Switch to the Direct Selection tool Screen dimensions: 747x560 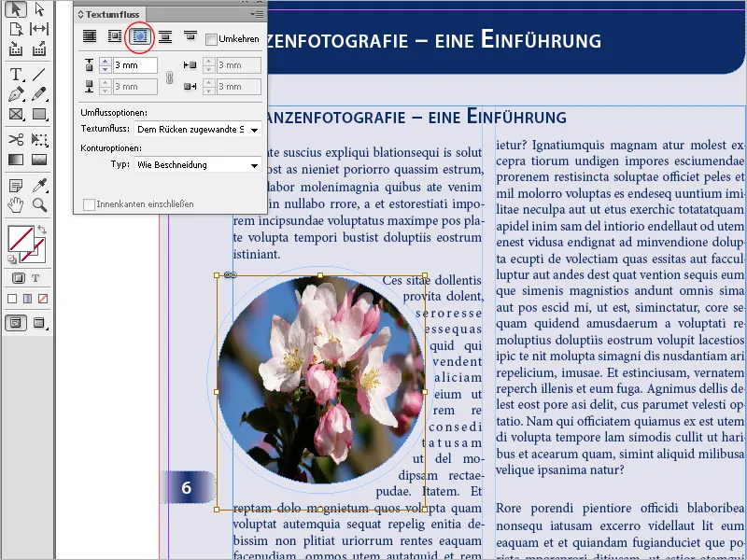[37, 7]
